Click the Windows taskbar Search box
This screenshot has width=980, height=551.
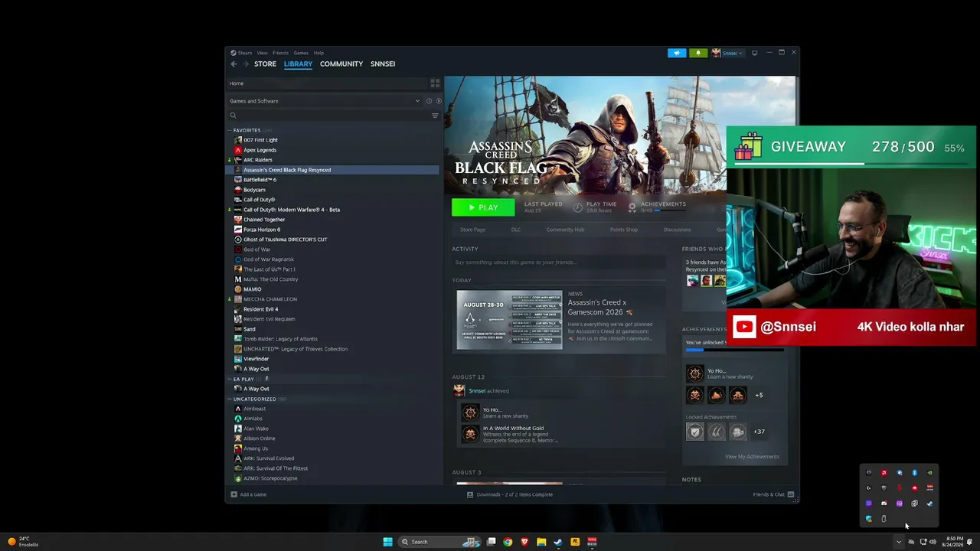[x=439, y=542]
